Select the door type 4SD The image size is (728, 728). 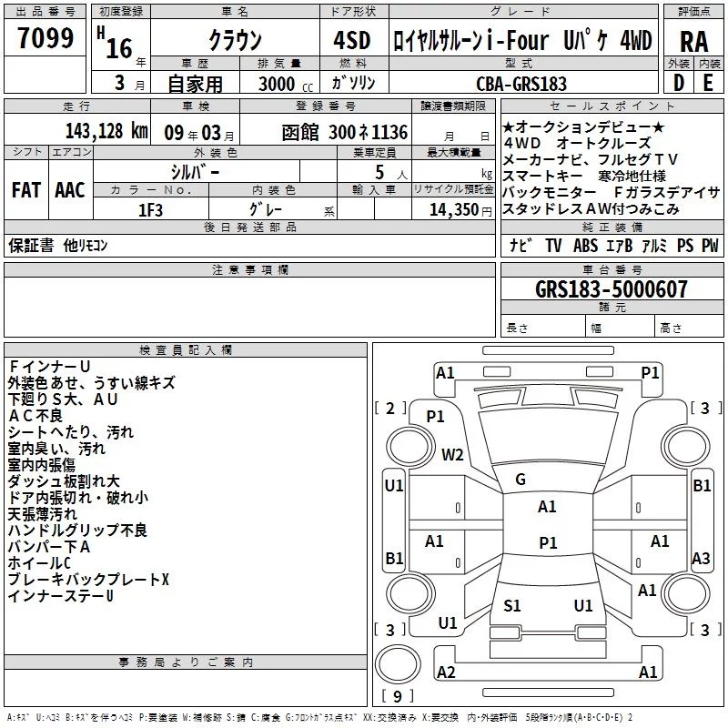352,40
